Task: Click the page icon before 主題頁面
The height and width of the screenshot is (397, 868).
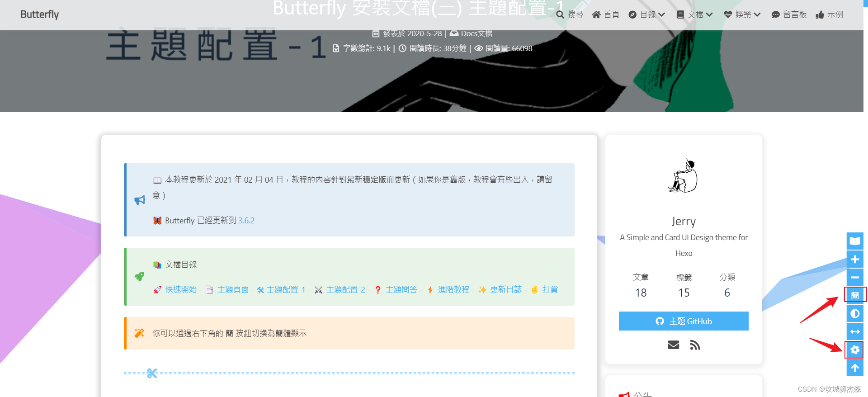Action: point(209,290)
